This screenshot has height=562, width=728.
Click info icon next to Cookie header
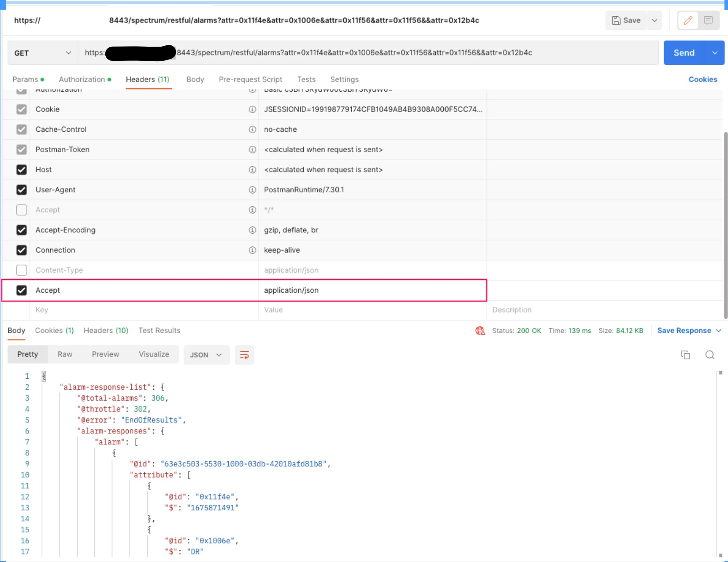click(x=253, y=109)
